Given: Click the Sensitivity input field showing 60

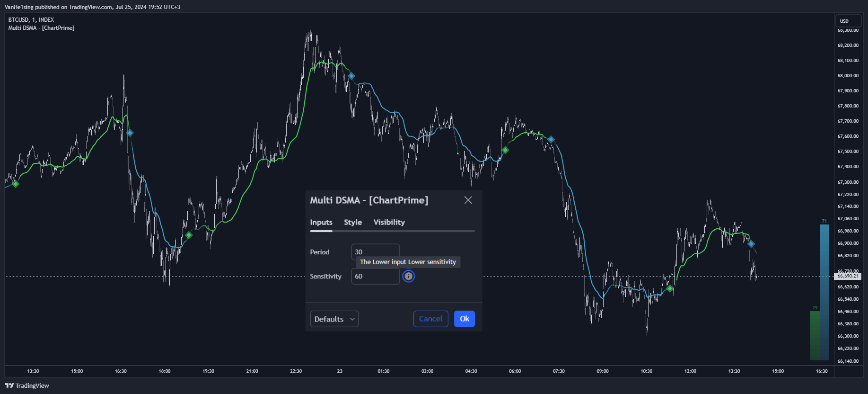Looking at the screenshot, I should click(x=376, y=276).
